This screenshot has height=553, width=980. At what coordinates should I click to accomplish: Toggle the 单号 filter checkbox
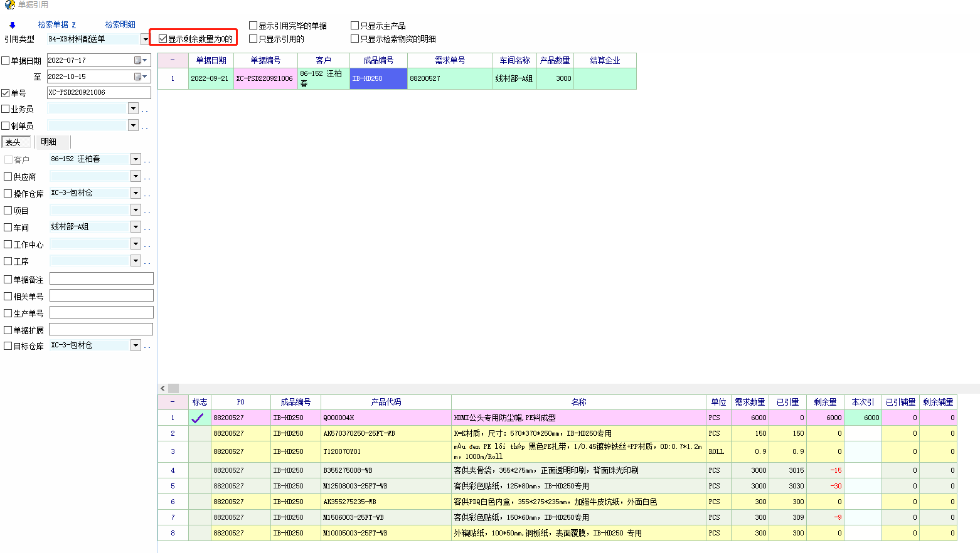[6, 93]
